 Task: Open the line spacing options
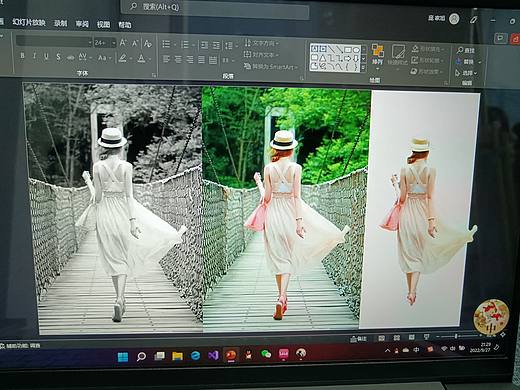[x=230, y=46]
